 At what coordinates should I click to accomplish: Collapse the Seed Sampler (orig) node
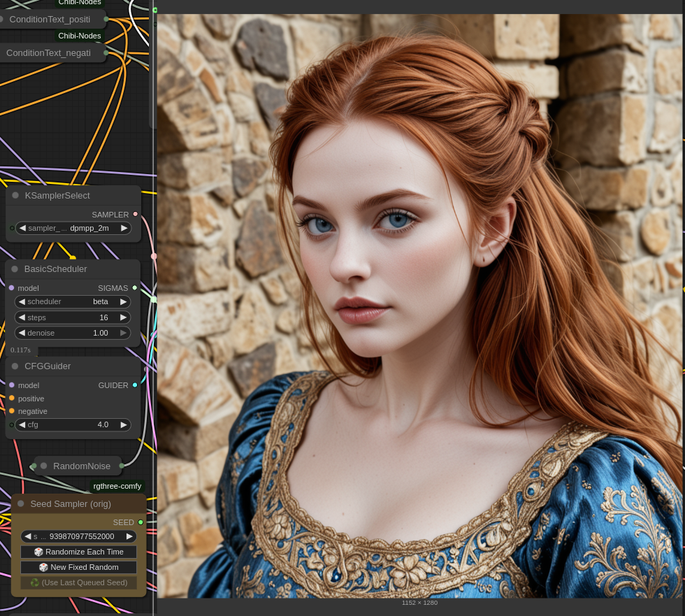tap(21, 504)
